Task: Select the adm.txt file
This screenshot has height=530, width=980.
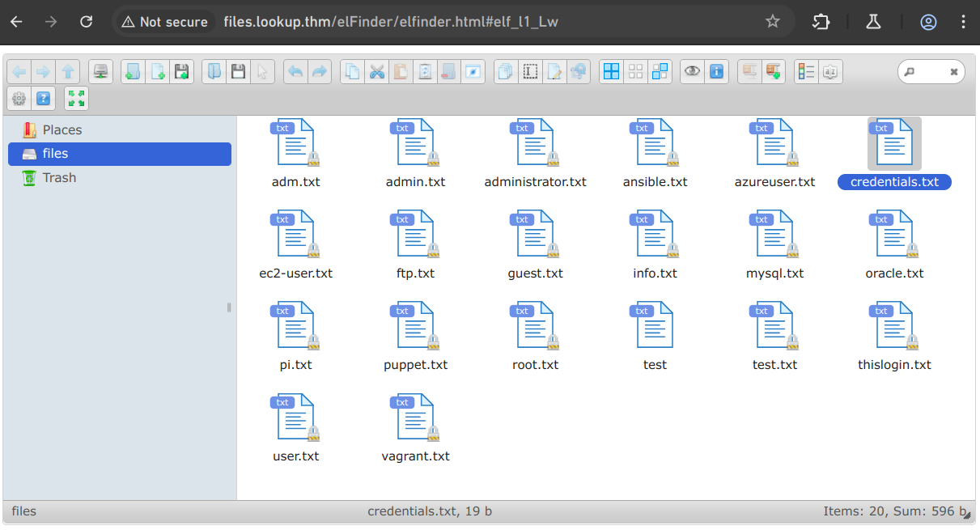Action: (295, 154)
